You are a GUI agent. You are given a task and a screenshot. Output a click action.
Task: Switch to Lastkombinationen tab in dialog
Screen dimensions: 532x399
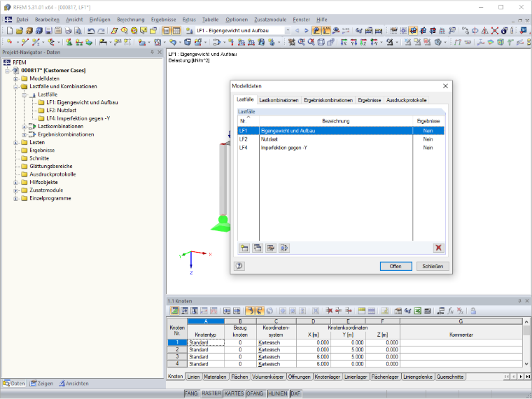pos(279,100)
